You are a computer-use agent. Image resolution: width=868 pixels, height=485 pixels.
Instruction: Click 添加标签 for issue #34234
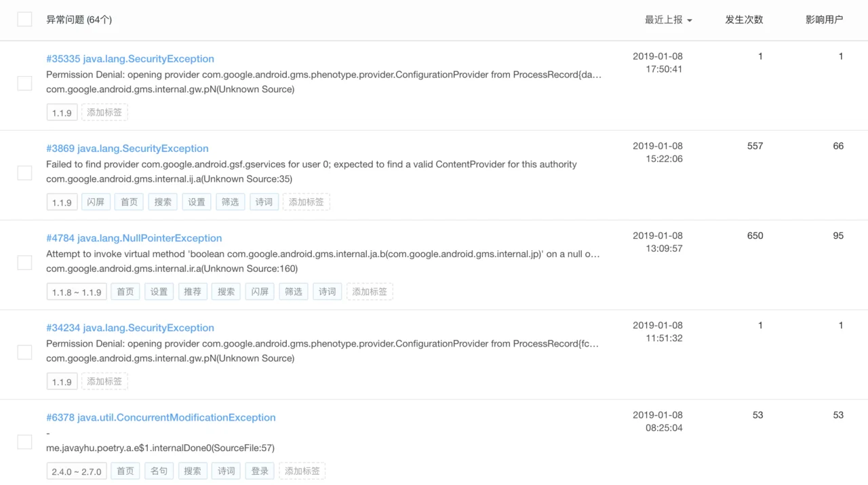tap(104, 381)
